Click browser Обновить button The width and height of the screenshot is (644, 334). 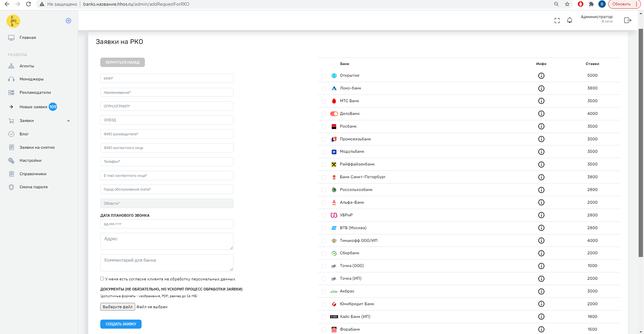pyautogui.click(x=621, y=4)
